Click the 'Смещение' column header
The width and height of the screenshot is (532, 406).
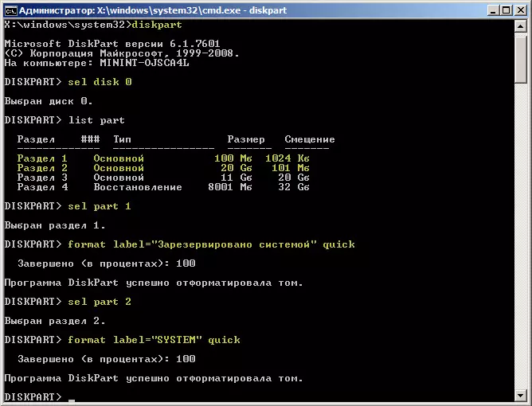[310, 139]
